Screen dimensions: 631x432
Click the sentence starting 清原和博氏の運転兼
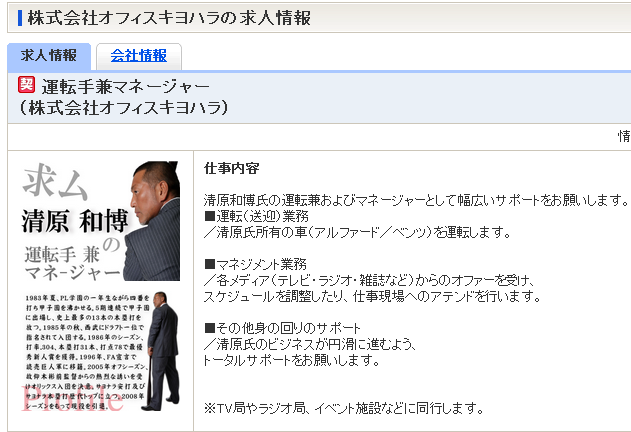tap(416, 200)
